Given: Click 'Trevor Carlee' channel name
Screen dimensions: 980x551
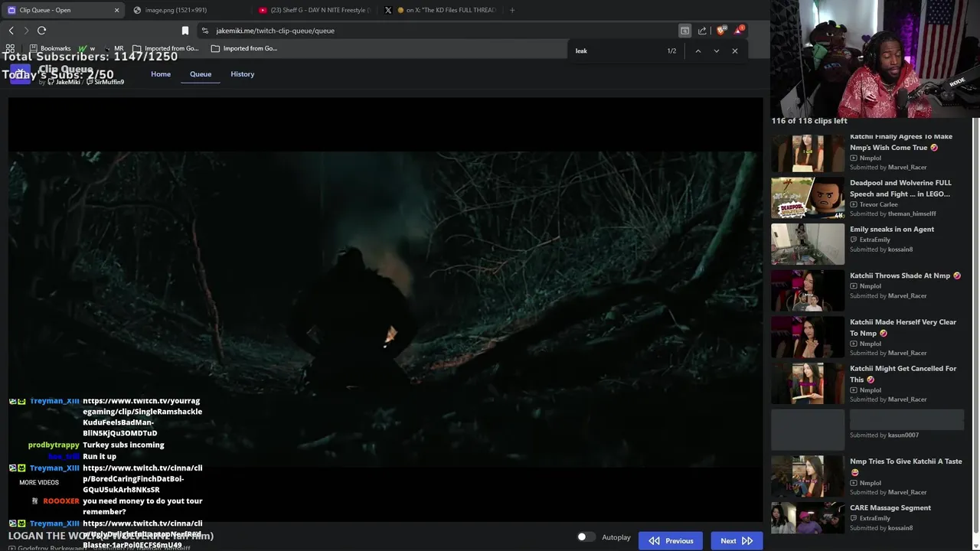Looking at the screenshot, I should 878,204.
